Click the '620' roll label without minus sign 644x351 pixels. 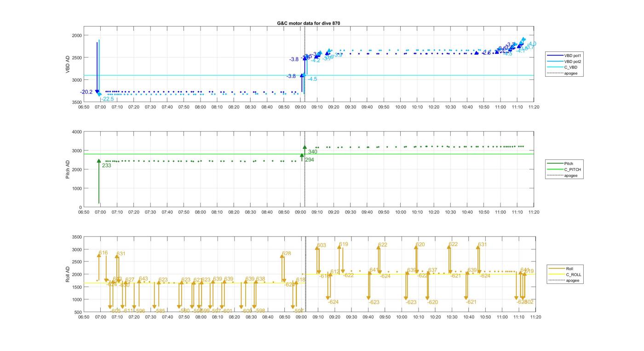point(420,245)
